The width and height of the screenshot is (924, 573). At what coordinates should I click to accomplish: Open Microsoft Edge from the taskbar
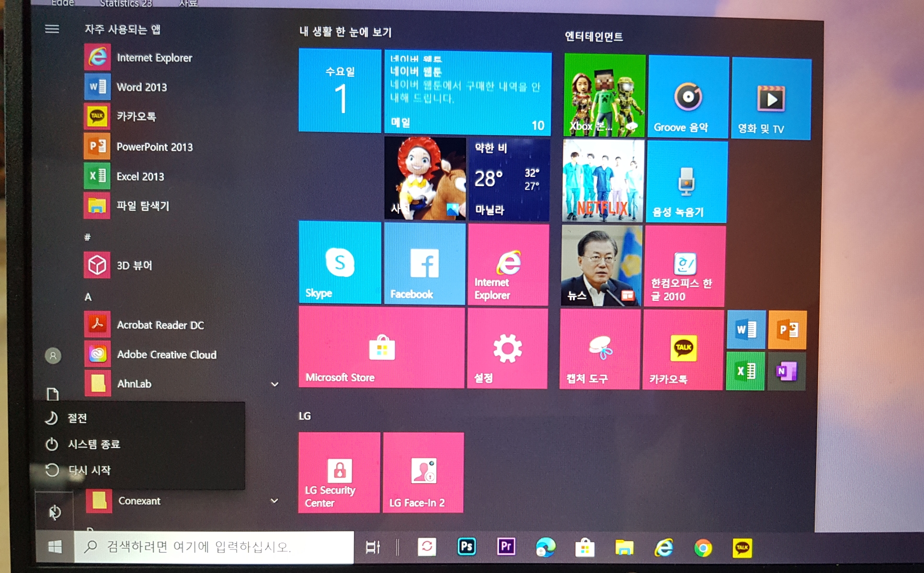(546, 547)
